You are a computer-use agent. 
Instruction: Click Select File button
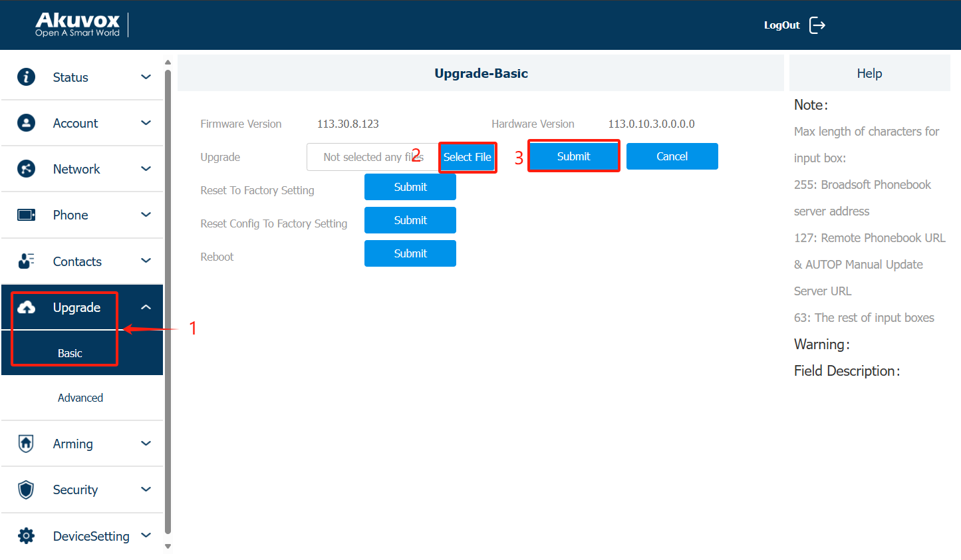[x=468, y=157]
